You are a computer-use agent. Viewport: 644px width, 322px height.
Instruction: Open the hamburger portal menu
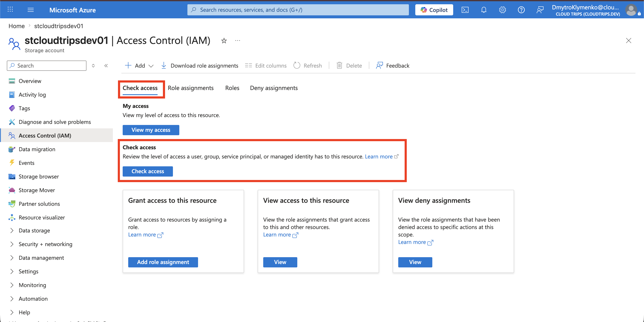pos(30,10)
